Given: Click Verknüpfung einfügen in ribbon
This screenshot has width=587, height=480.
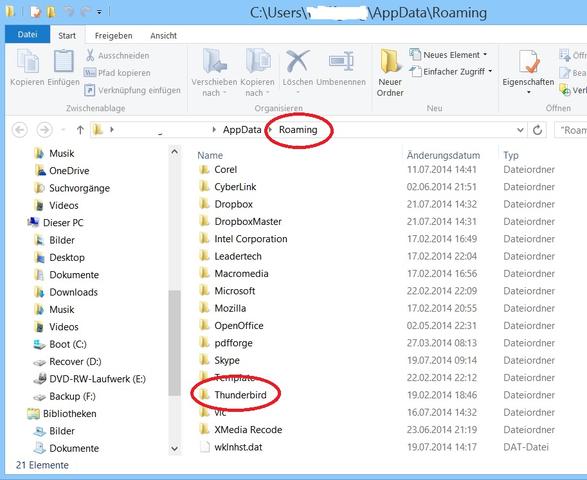Looking at the screenshot, I should click(133, 90).
